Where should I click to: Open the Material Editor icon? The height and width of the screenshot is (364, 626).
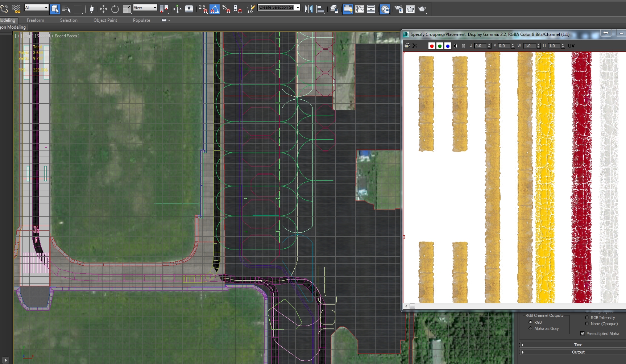(385, 9)
